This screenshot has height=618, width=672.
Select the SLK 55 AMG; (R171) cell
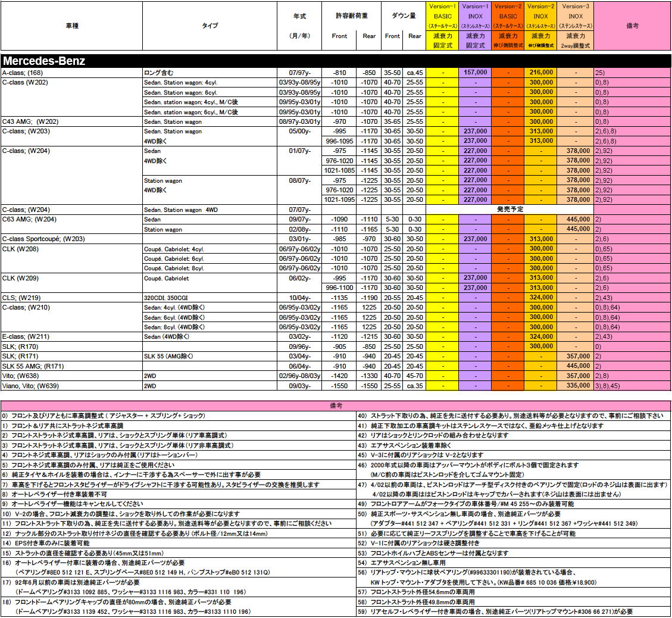point(71,366)
